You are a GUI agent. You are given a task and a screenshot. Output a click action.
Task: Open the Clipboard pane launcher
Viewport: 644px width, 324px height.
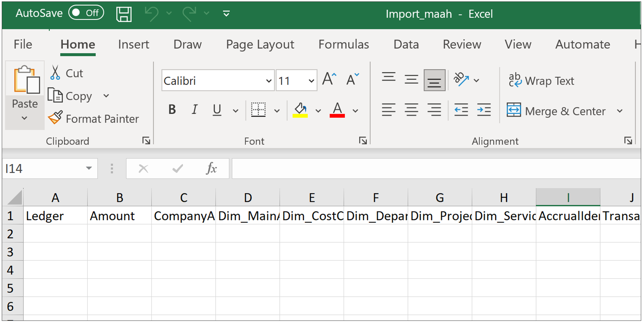pos(146,141)
